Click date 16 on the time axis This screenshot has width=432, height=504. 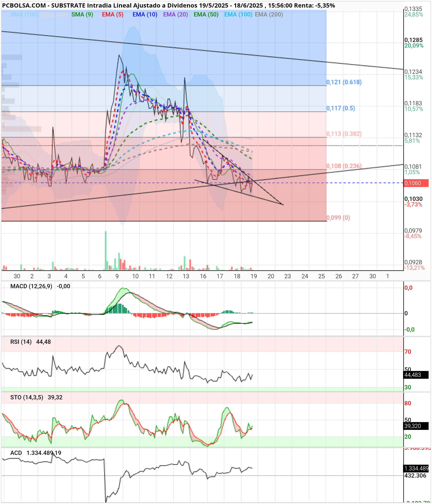[203, 276]
